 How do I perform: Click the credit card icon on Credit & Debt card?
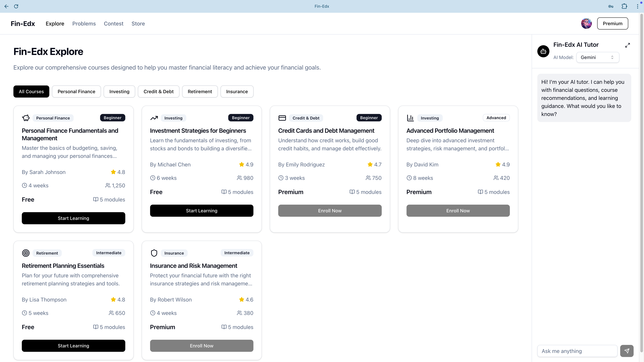(282, 118)
